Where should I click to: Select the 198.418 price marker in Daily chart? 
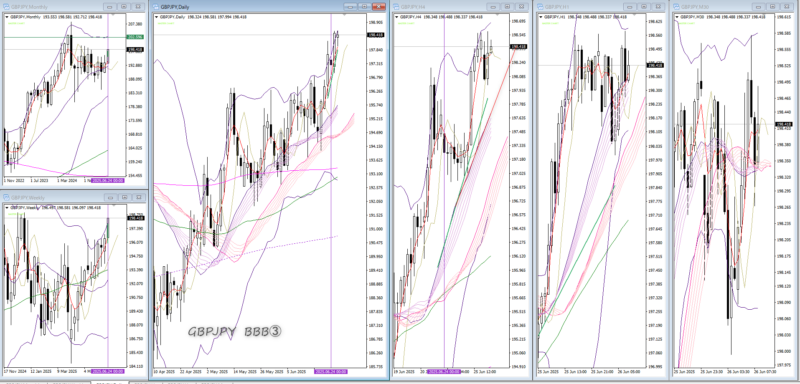(376, 35)
